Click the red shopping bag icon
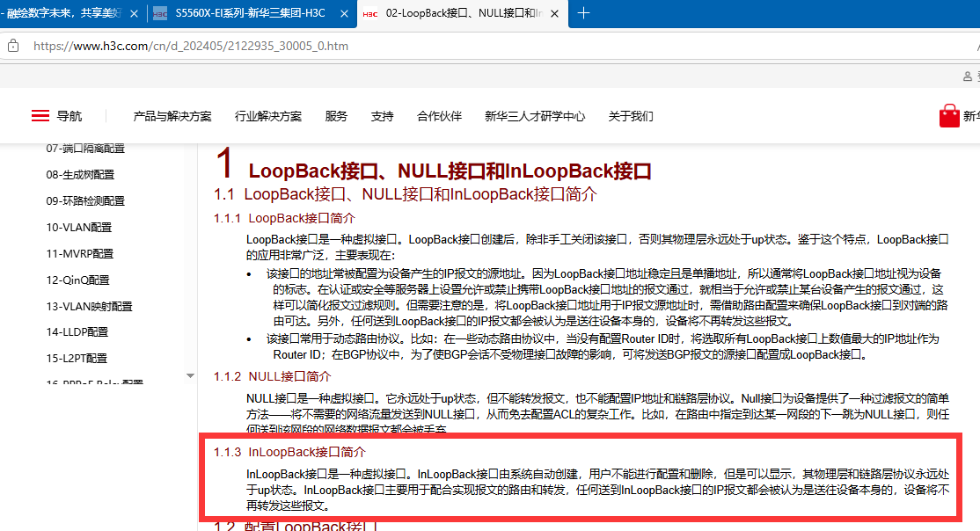This screenshot has width=980, height=531. [x=948, y=115]
